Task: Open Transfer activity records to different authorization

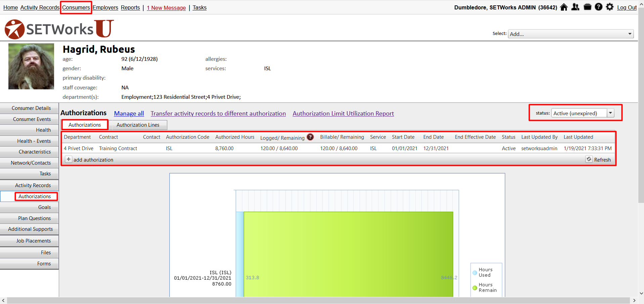Action: 218,114
